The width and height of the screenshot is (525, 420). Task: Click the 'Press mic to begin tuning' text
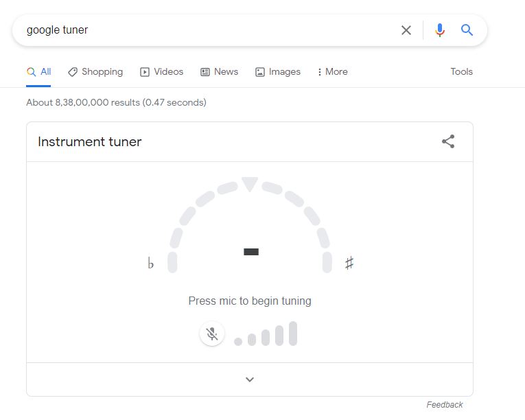pos(250,301)
